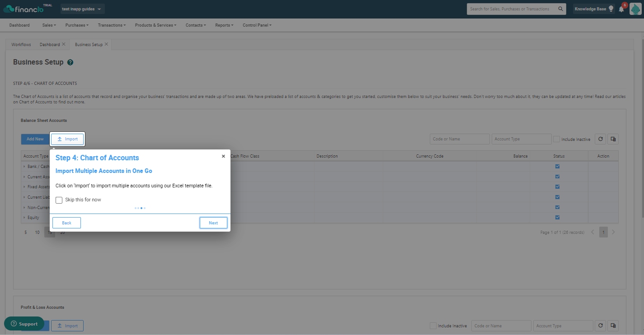The image size is (644, 335).
Task: Open the 'test inapp guides' company dropdown
Action: [82, 9]
